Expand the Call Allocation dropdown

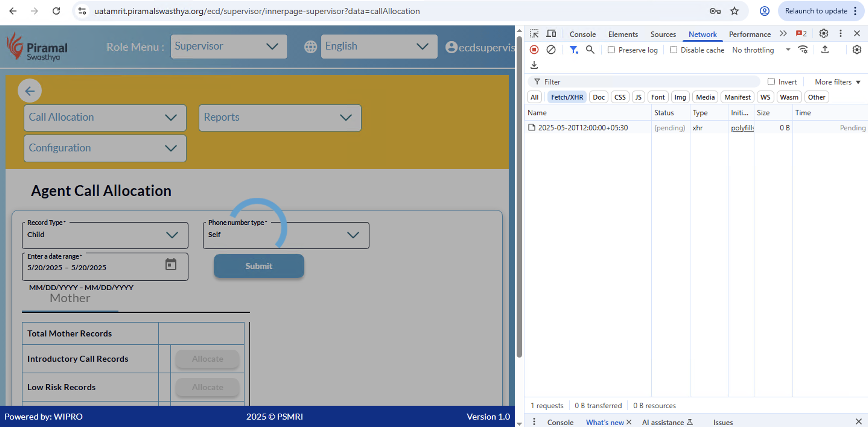point(105,118)
